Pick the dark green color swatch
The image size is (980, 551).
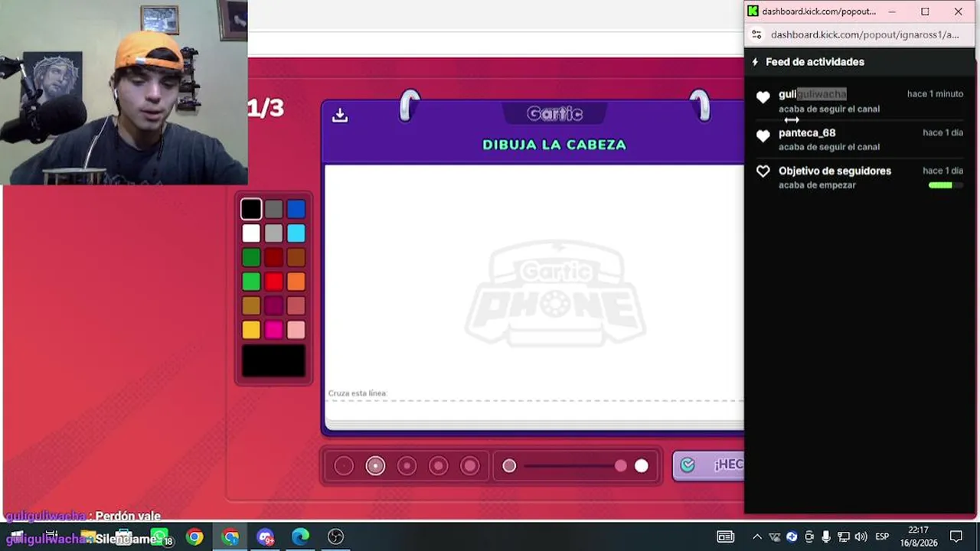(251, 257)
